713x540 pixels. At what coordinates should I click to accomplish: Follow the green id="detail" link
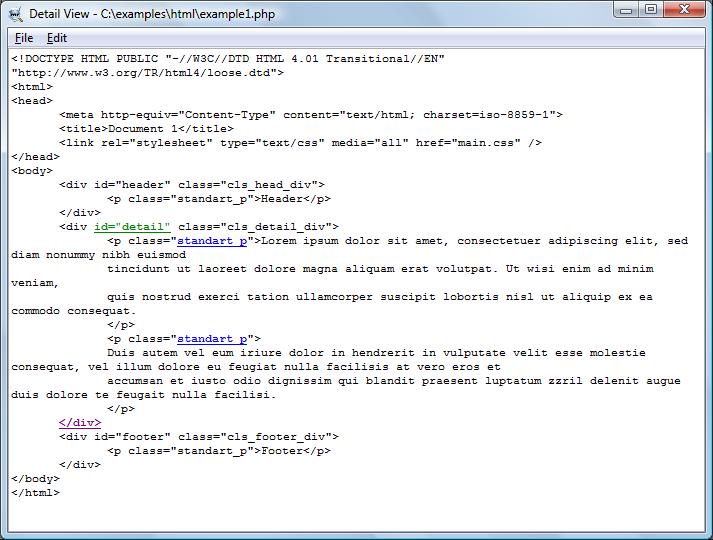point(132,227)
